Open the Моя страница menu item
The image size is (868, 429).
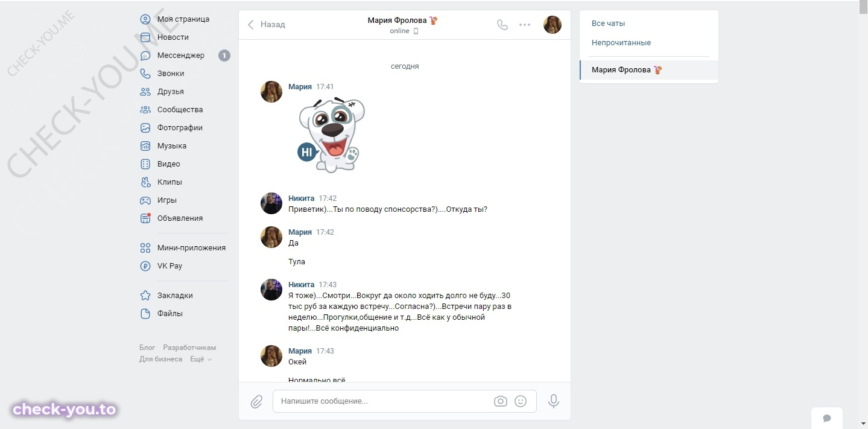tap(183, 19)
